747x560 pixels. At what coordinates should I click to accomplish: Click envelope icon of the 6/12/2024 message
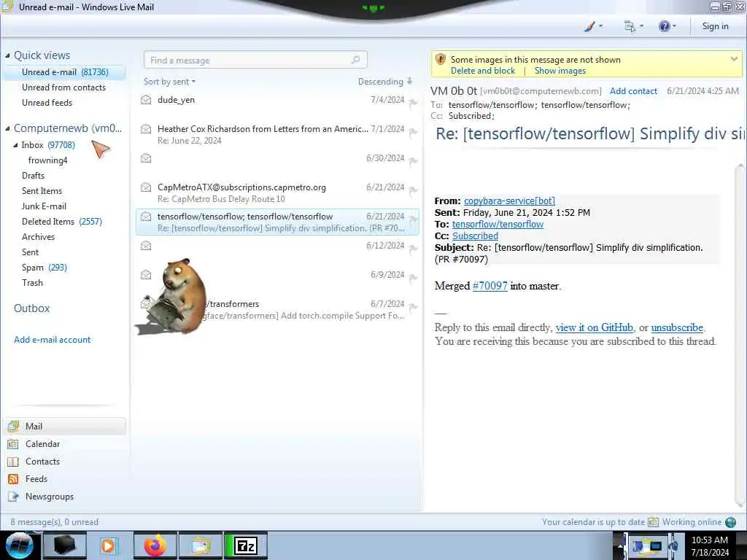146,246
